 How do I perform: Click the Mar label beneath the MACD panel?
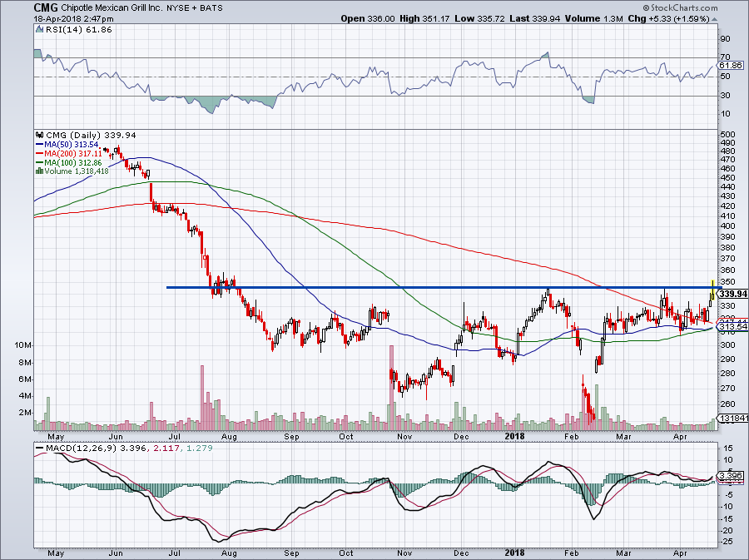(x=623, y=553)
